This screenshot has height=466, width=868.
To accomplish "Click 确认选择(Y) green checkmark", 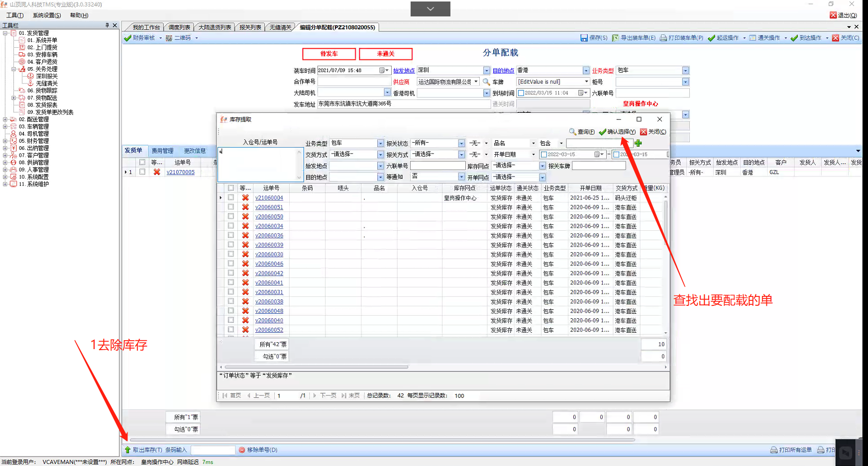I will [x=603, y=132].
